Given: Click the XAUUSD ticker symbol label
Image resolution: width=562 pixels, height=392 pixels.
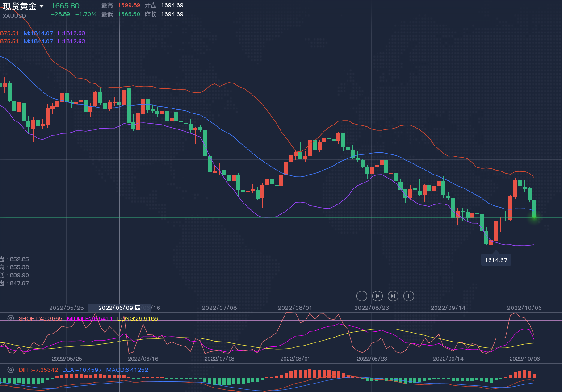Looking at the screenshot, I should click(14, 16).
